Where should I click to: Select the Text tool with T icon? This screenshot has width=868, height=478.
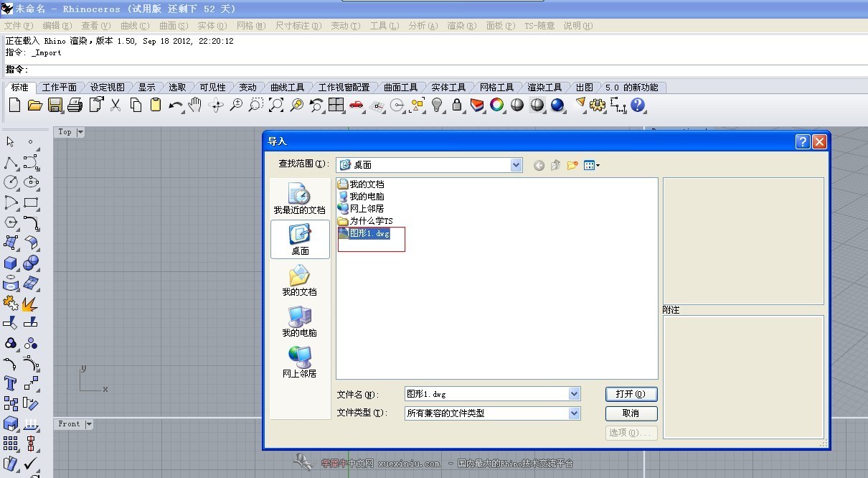pos(11,383)
